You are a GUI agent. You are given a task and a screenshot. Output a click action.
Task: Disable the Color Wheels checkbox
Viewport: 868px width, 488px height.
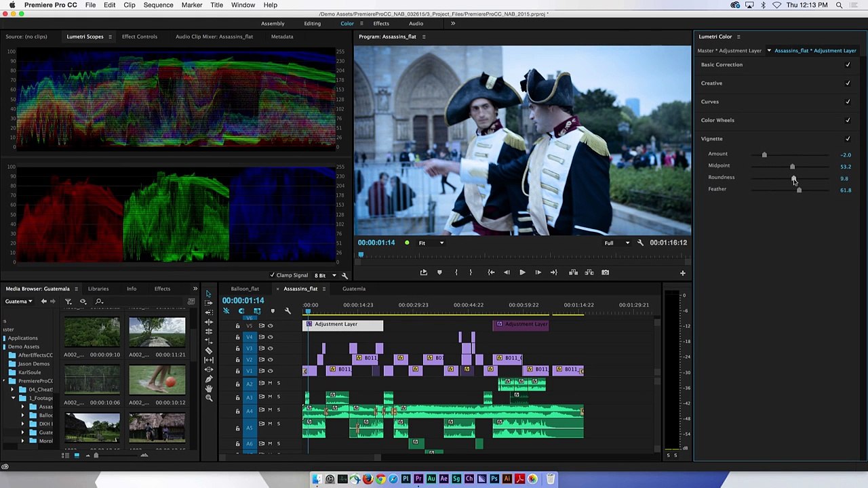(x=848, y=120)
